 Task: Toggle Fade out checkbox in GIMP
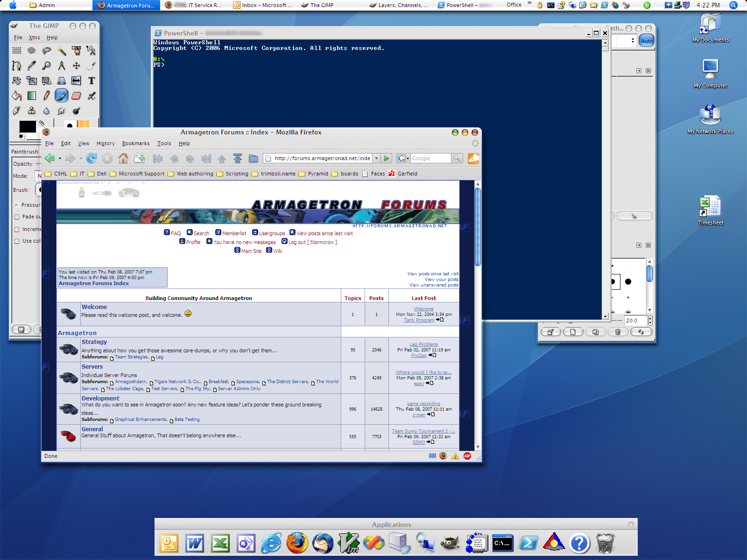point(17,217)
